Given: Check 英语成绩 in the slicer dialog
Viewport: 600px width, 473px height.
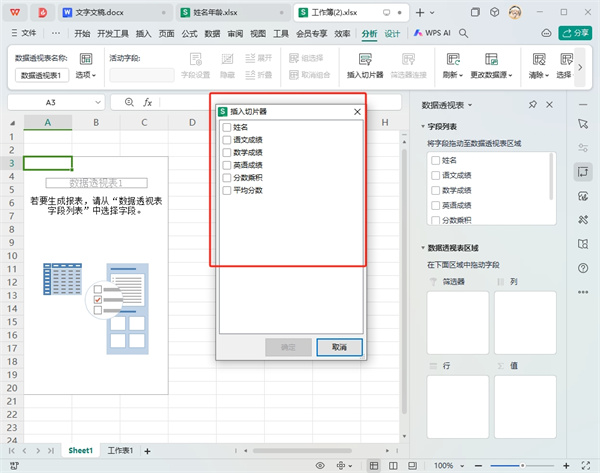Looking at the screenshot, I should (227, 165).
